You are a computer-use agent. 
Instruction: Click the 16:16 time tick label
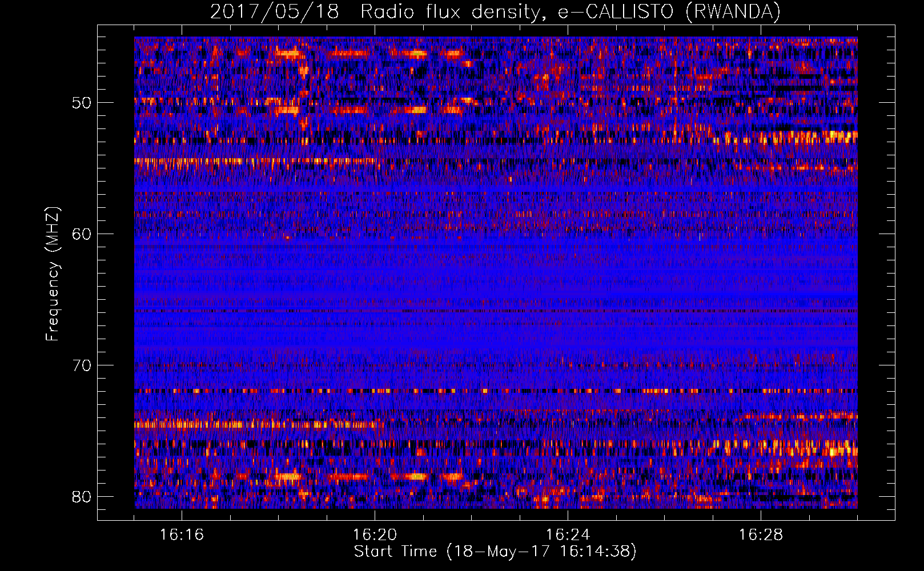click(x=182, y=535)
